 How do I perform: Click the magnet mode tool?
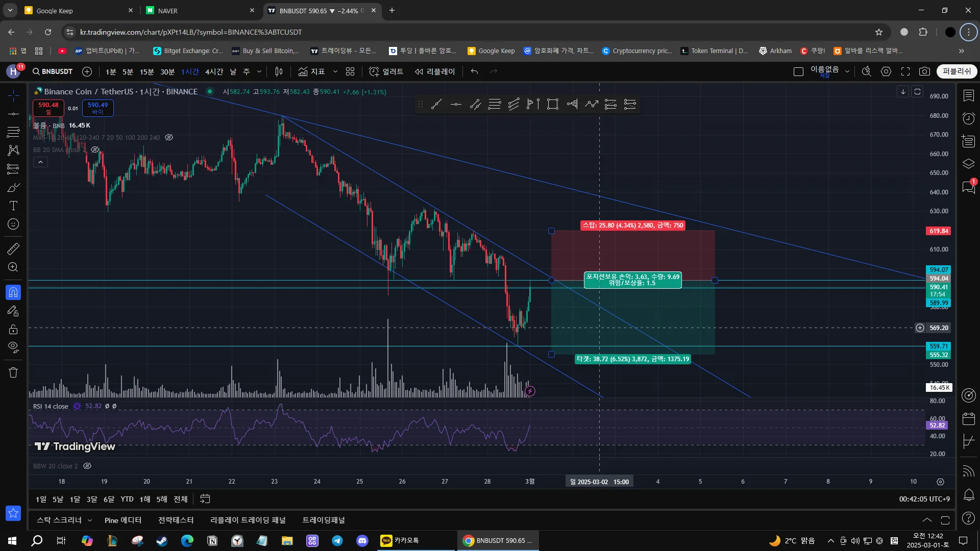(13, 292)
